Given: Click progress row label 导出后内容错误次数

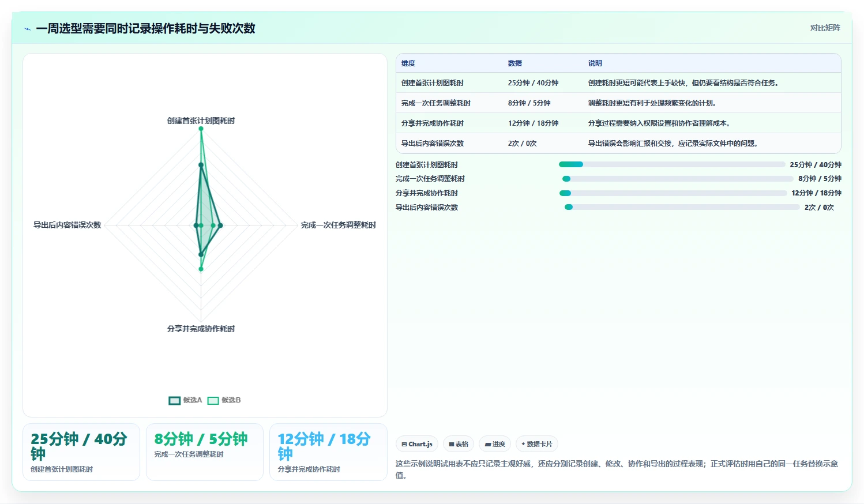Looking at the screenshot, I should [427, 208].
